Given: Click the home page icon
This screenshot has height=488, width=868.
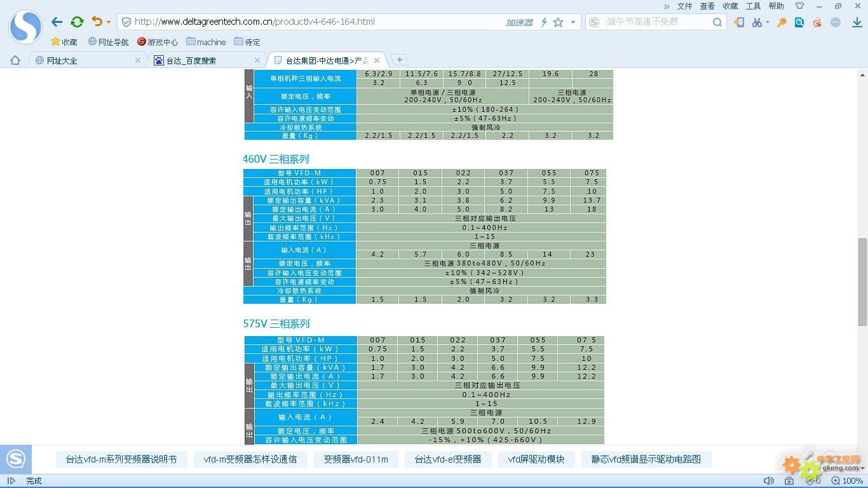Looking at the screenshot, I should [15, 60].
